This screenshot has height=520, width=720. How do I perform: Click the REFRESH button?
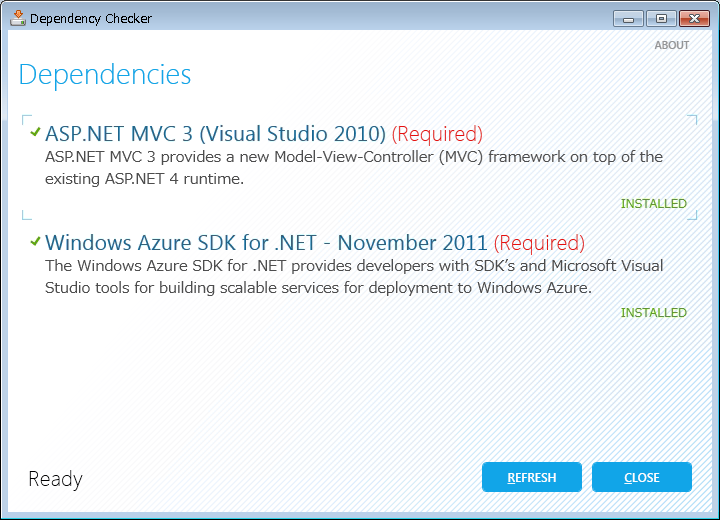pyautogui.click(x=532, y=477)
